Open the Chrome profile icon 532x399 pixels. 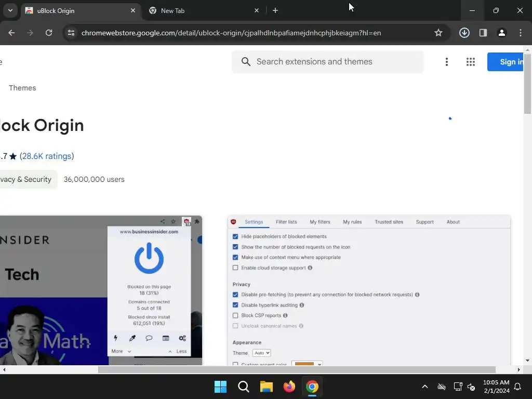502,33
